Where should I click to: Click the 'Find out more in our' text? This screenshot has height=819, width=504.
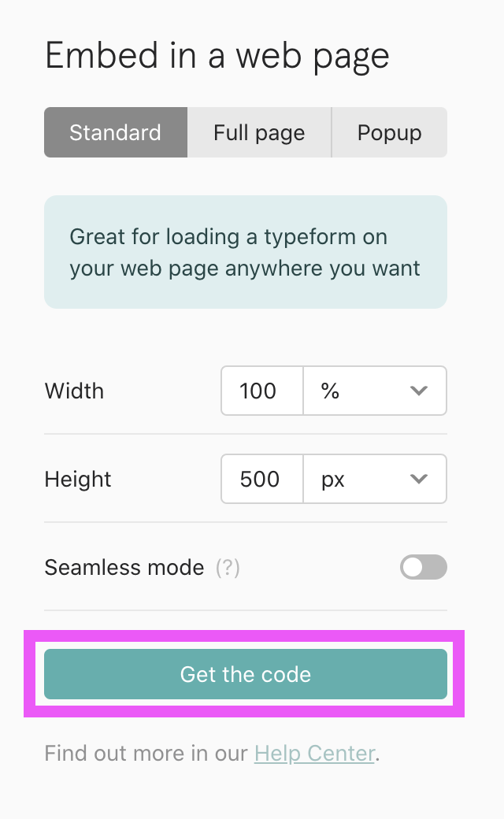[147, 754]
